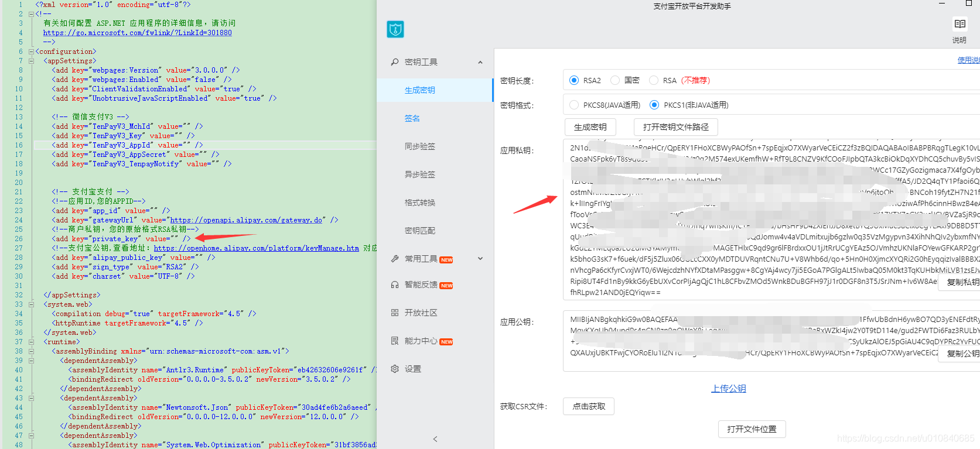This screenshot has height=449, width=980.
Task: Collapse the appSettings node in the code editor
Action: coord(31,61)
